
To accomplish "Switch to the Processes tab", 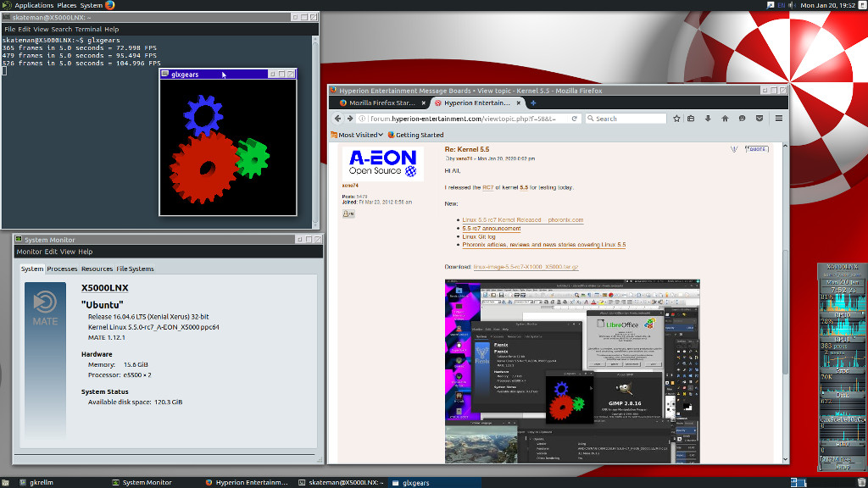I will click(62, 269).
